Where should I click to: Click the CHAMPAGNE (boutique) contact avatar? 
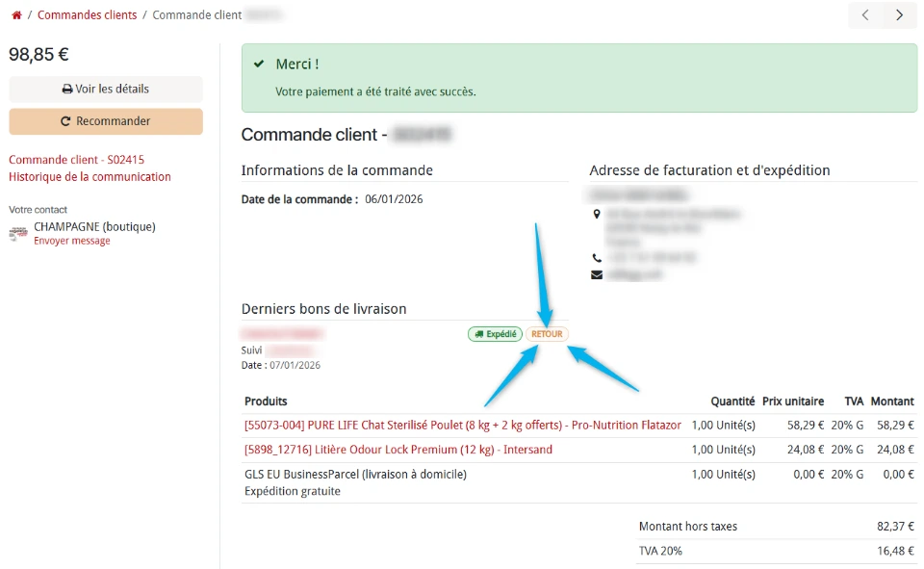(x=18, y=233)
